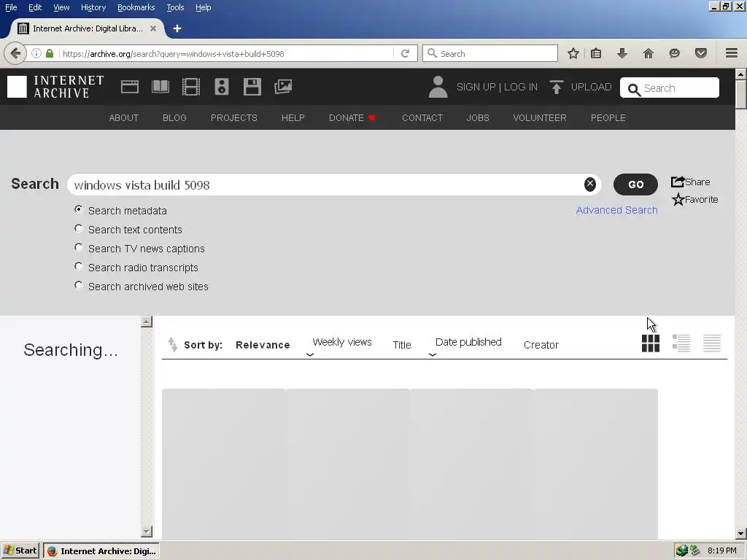Clear the search query with X icon

pyautogui.click(x=589, y=184)
